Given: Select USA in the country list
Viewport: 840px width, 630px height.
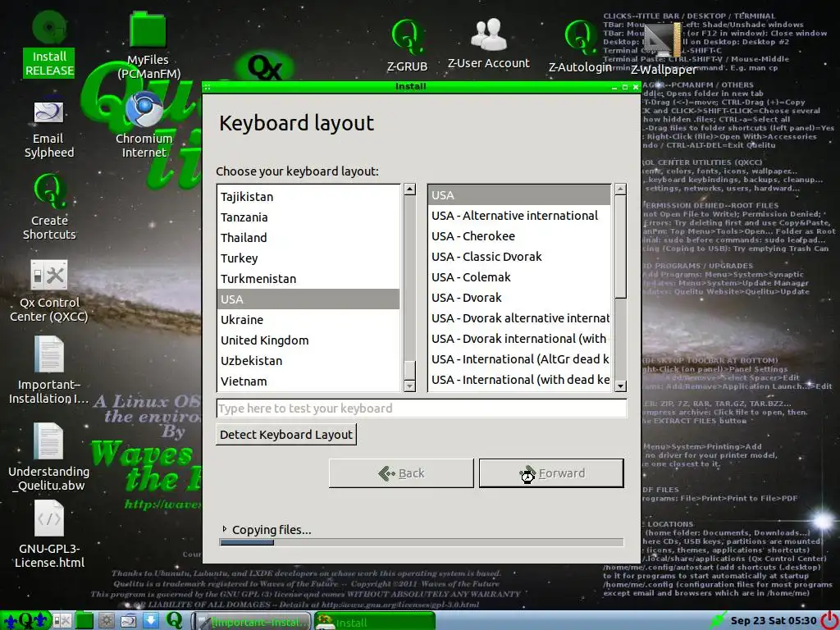Looking at the screenshot, I should 308,299.
